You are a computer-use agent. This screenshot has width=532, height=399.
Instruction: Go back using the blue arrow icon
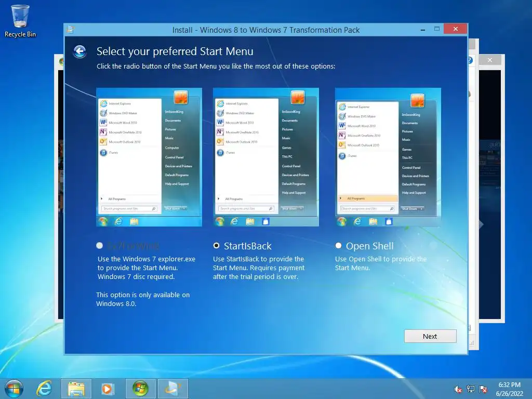[x=79, y=51]
